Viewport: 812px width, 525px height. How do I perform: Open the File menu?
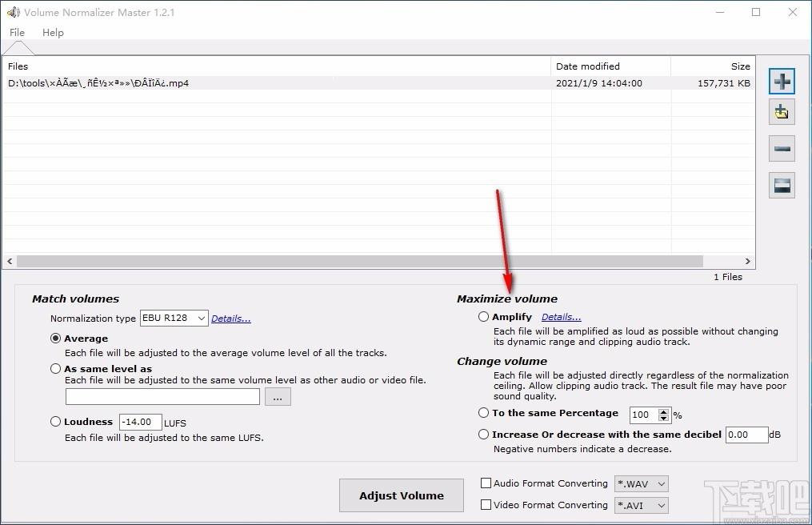(x=17, y=32)
